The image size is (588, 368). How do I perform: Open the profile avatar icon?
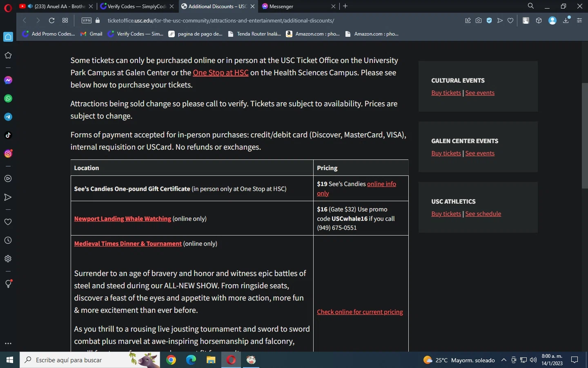(552, 20)
